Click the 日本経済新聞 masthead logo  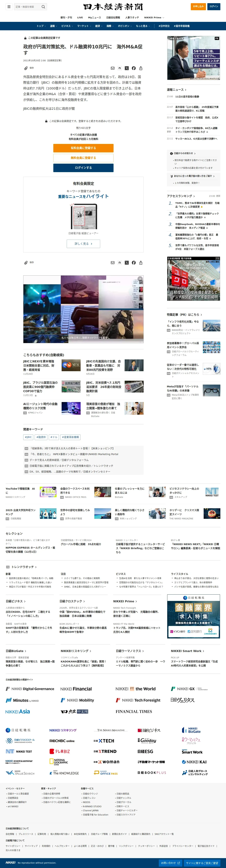(x=113, y=7)
